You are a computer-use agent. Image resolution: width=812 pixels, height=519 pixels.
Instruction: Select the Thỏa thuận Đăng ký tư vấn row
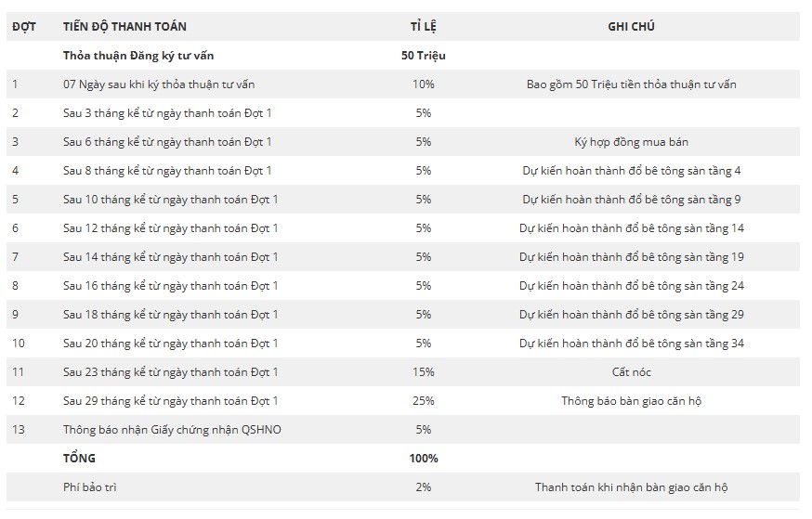403,56
